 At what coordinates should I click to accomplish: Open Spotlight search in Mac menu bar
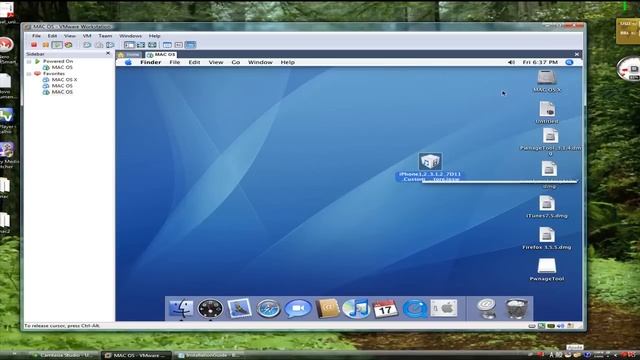[x=569, y=62]
